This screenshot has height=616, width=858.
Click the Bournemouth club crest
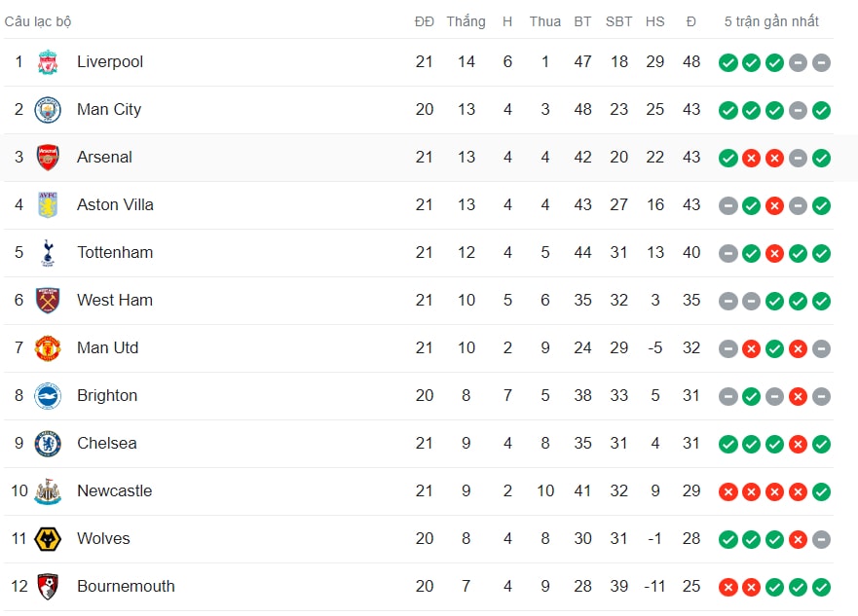(x=48, y=587)
